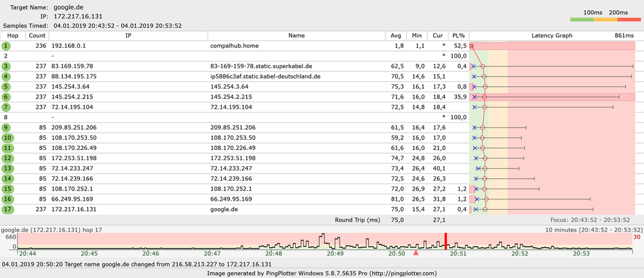The image size is (644, 278).
Task: Click ip5886c3af.static.kabel-deutschland.de name
Action: coord(265,77)
